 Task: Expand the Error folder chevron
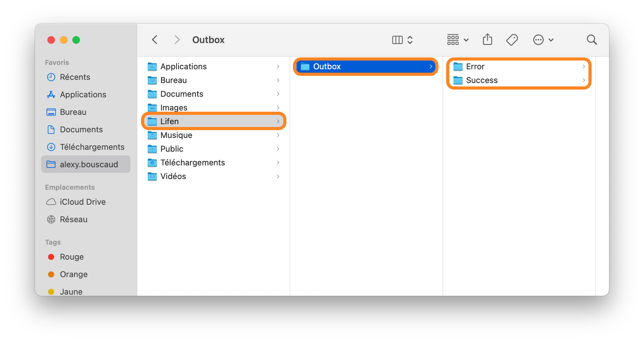tap(583, 66)
